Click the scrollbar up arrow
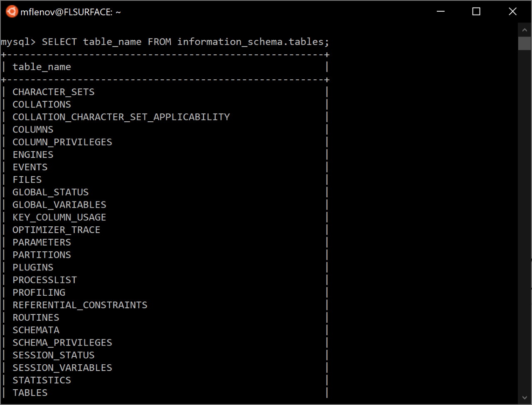The image size is (532, 405). click(x=525, y=29)
